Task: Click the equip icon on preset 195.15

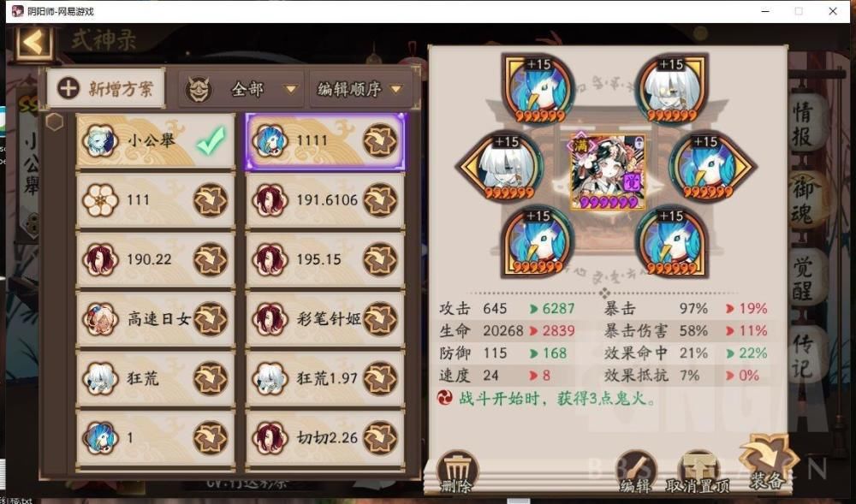Action: click(x=380, y=259)
